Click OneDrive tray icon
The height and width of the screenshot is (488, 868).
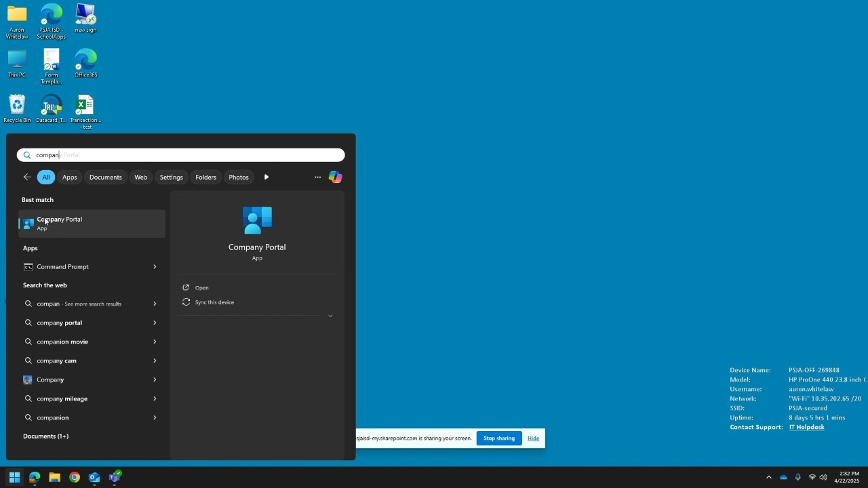point(783,477)
